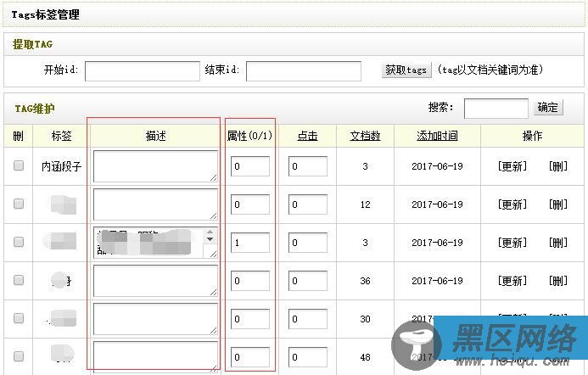The height and width of the screenshot is (375, 588).
Task: Tick the checkbox for the 内涵段子 tag
Action: coord(19,165)
